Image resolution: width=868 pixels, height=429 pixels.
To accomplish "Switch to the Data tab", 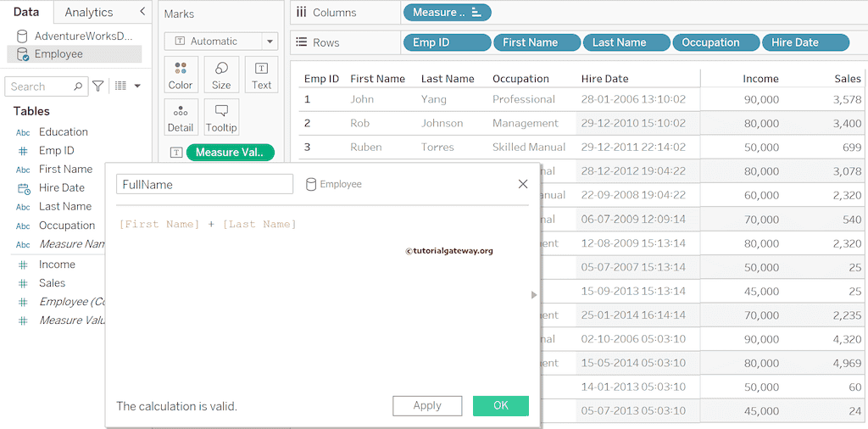I will pyautogui.click(x=26, y=12).
